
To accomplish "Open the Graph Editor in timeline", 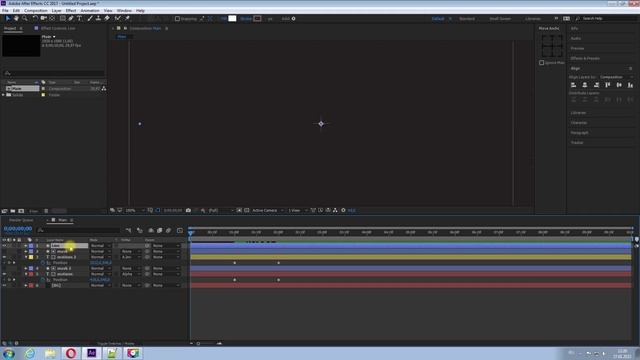I will pos(180,231).
